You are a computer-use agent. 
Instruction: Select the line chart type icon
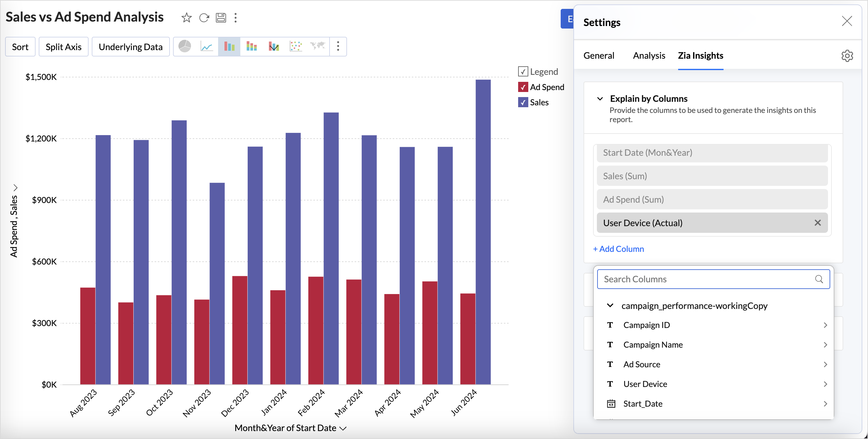coord(207,46)
